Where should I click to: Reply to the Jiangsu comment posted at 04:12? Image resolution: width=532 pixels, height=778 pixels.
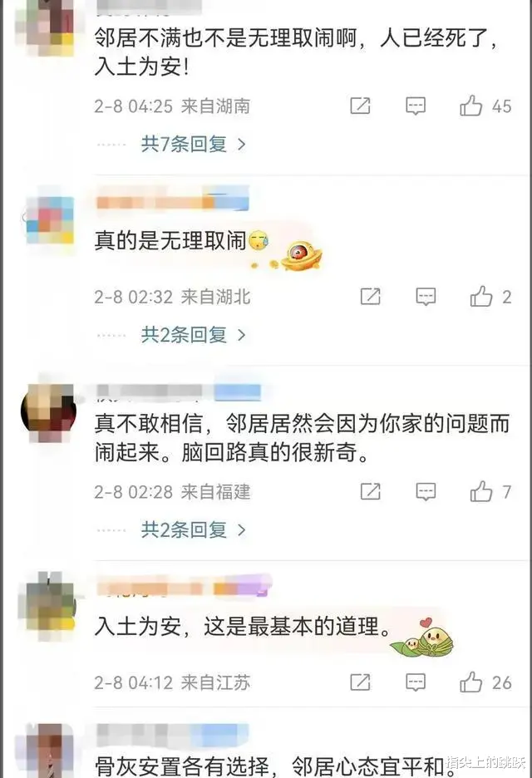[416, 682]
